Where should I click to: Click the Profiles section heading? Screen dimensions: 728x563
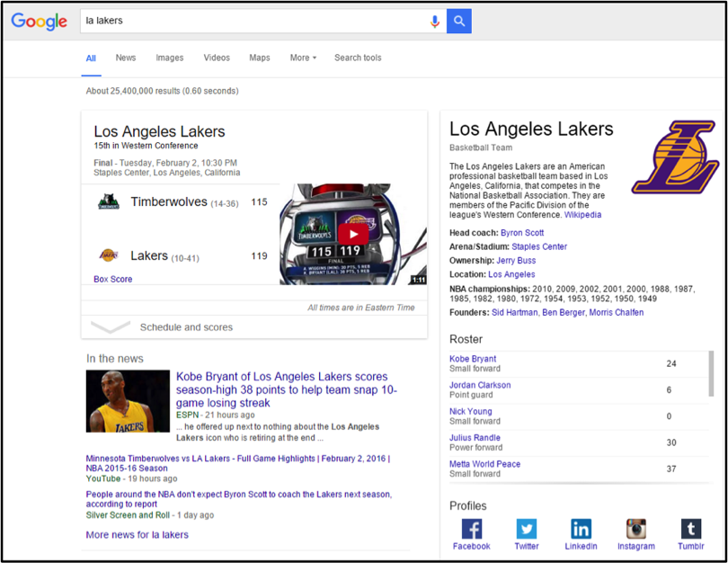click(x=468, y=505)
